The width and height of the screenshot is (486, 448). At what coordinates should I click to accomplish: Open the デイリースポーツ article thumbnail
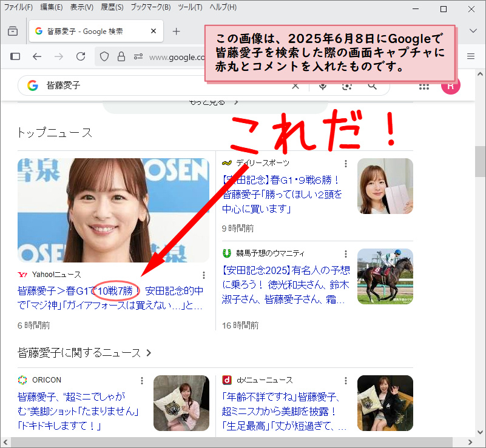385,186
